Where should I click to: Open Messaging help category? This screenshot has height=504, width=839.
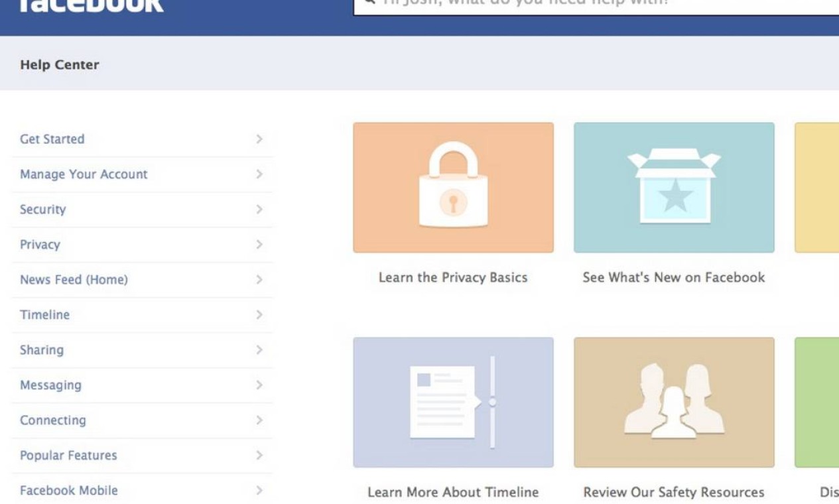point(50,385)
